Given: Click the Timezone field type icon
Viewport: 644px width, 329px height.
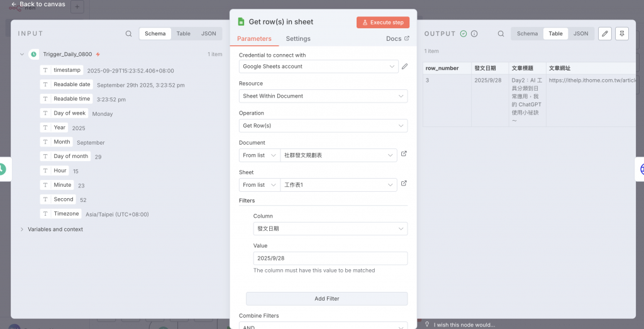Looking at the screenshot, I should tap(45, 214).
